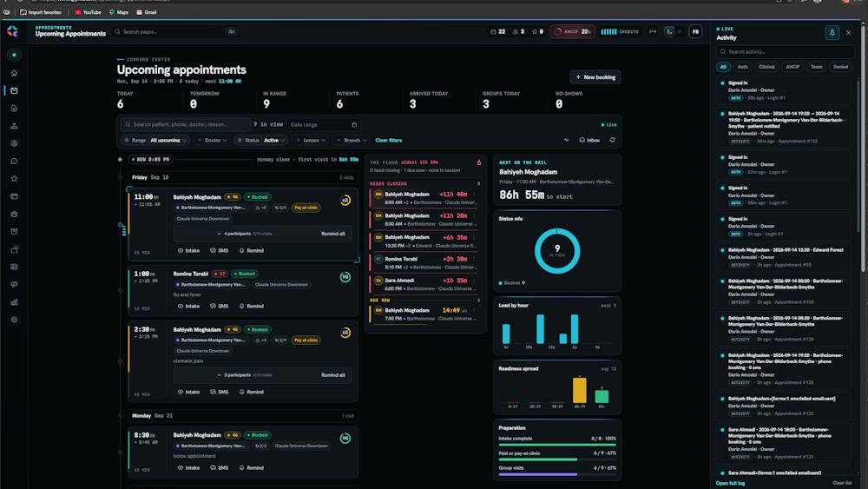This screenshot has height=489, width=868.
Task: Open the patients person icon in the sidebar
Action: point(14,126)
